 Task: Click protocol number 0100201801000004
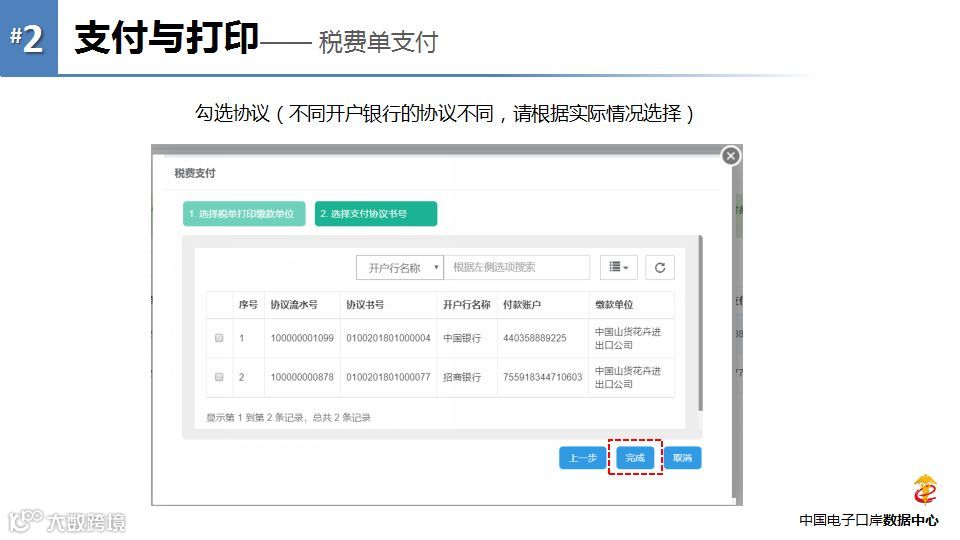388,338
